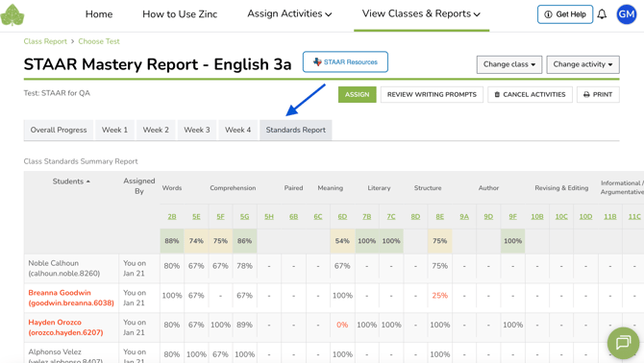This screenshot has height=363, width=644.
Task: Click the Get Help button
Action: pos(565,14)
